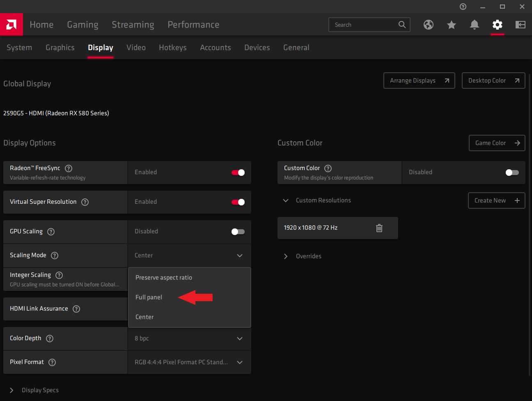Viewport: 532px width, 401px height.
Task: Go to Home tab
Action: (41, 25)
